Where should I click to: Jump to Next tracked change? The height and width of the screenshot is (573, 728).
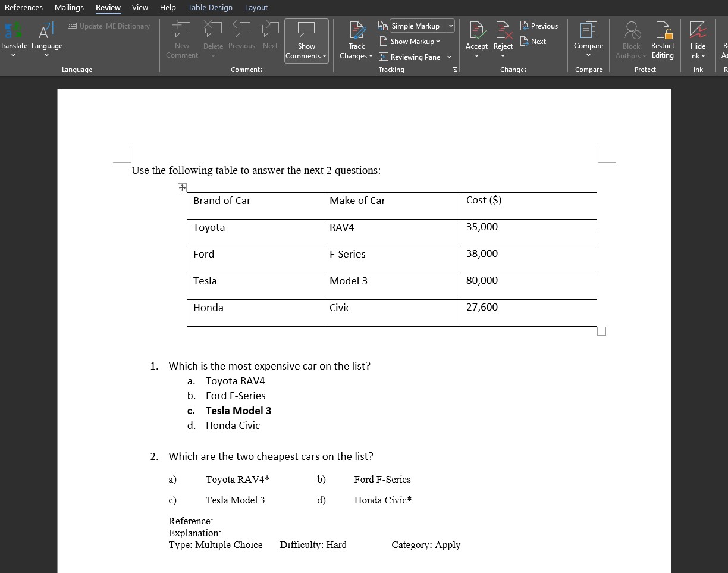[533, 42]
